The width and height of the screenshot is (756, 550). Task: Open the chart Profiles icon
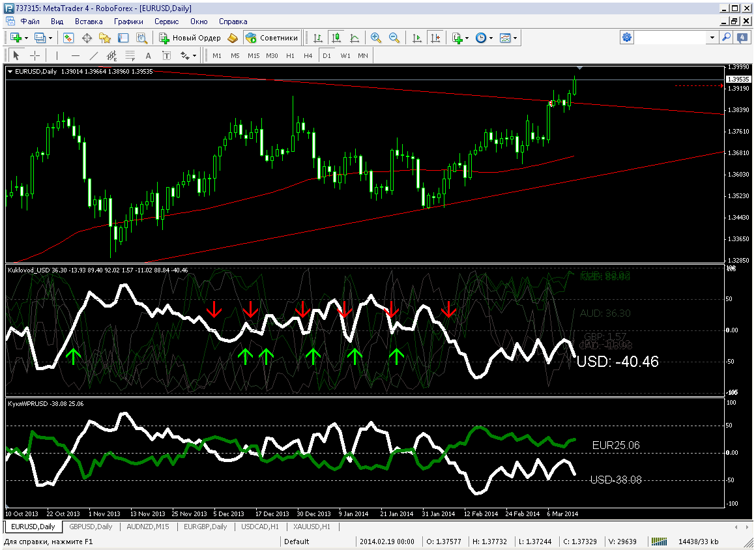40,38
